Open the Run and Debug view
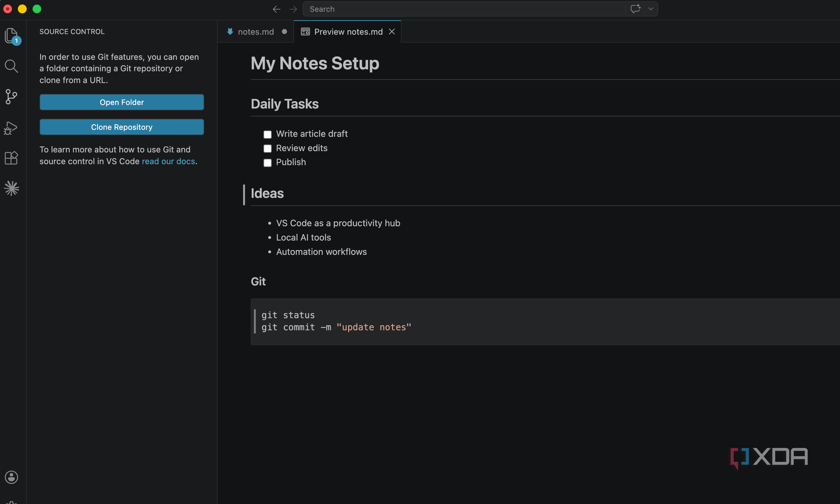The image size is (840, 504). pyautogui.click(x=11, y=128)
